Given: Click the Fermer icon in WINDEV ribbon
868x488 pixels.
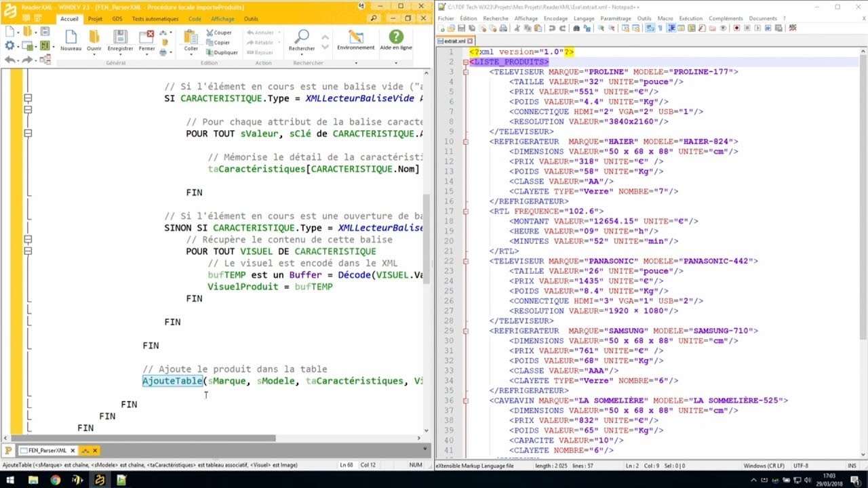Looking at the screenshot, I should 146,37.
